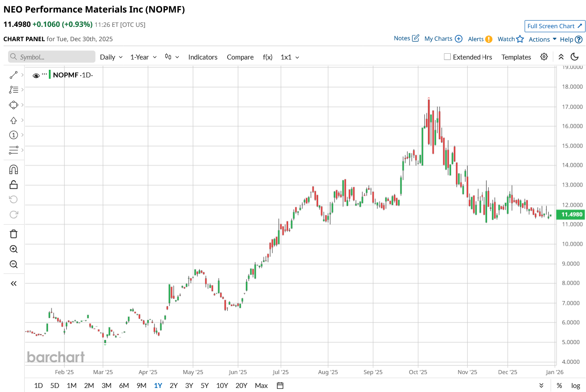Select the 5Y time range
The width and height of the screenshot is (586, 392).
coord(205,386)
